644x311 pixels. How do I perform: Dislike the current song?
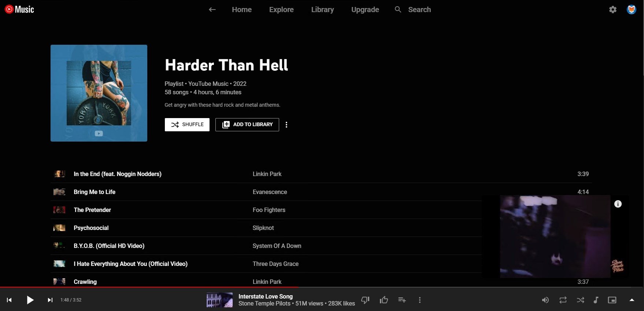(365, 300)
